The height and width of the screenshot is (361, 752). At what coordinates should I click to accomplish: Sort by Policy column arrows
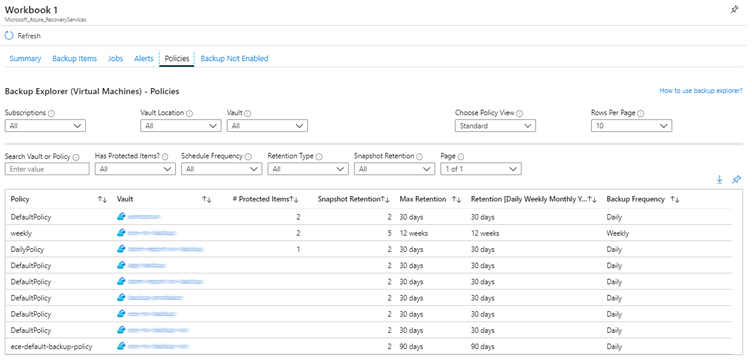[x=102, y=199]
